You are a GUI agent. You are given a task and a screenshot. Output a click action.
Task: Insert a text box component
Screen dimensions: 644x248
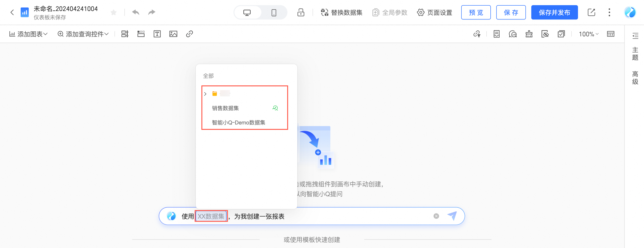coord(157,34)
